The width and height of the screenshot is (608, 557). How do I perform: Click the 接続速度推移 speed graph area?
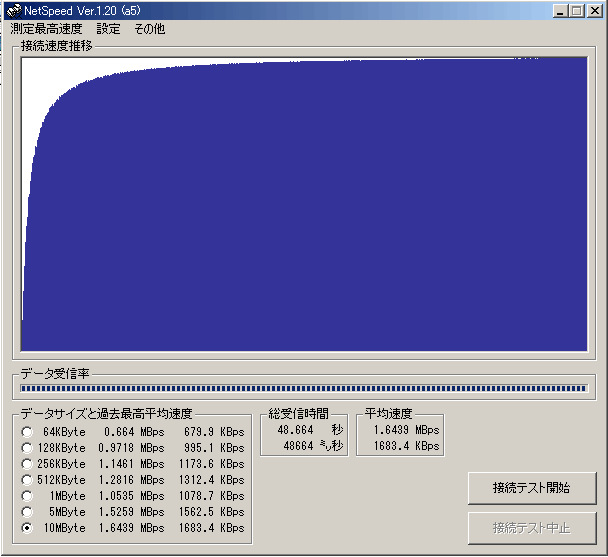(x=304, y=204)
